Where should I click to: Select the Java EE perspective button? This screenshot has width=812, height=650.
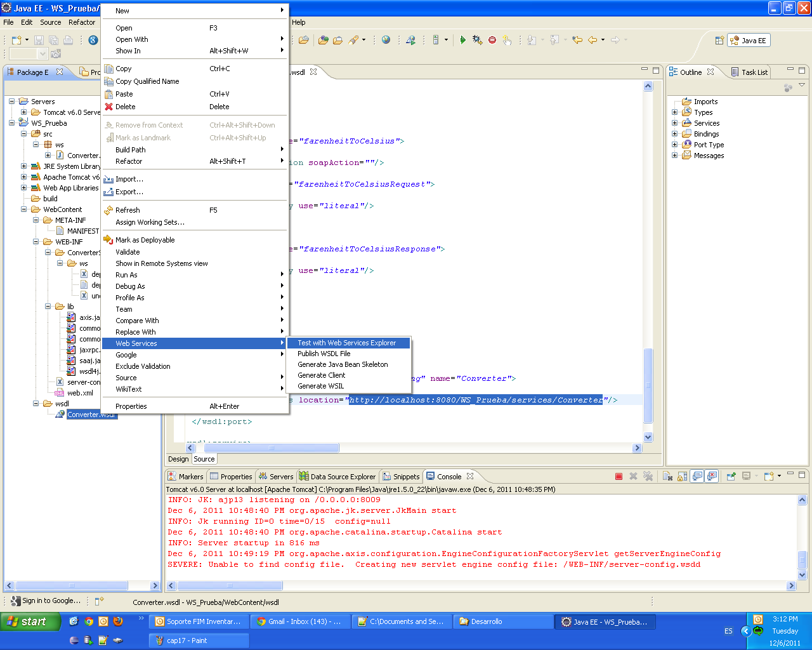pyautogui.click(x=749, y=40)
